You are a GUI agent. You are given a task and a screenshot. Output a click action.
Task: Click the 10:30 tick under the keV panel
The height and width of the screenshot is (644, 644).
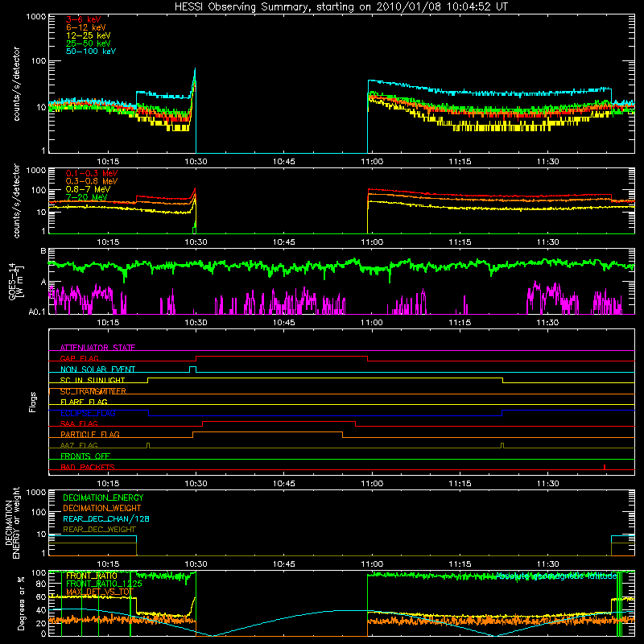point(196,162)
